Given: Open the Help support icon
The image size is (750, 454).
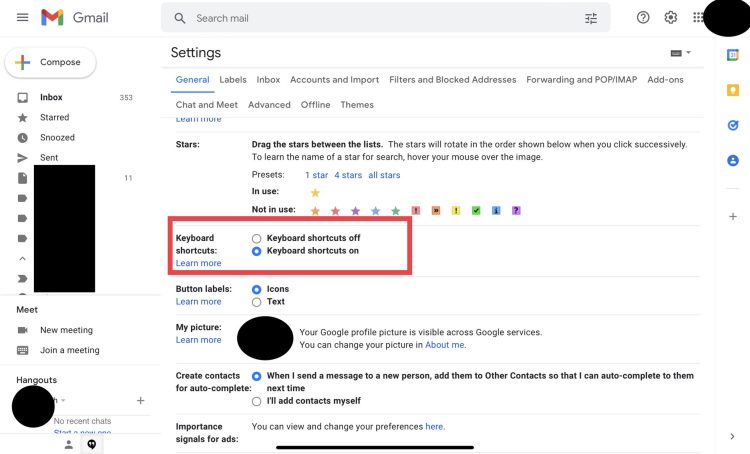Looking at the screenshot, I should (x=643, y=18).
